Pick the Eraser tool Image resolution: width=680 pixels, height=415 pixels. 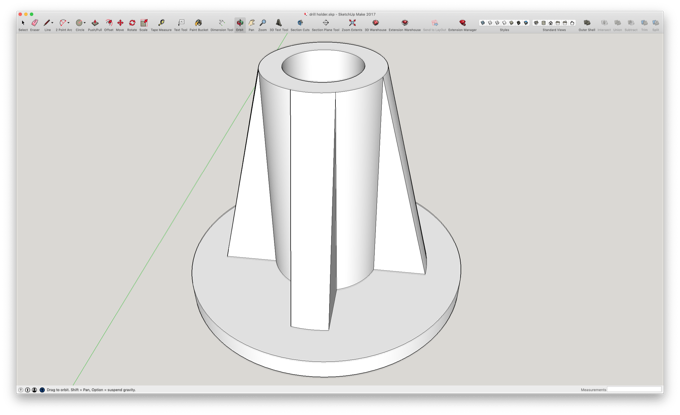(35, 23)
